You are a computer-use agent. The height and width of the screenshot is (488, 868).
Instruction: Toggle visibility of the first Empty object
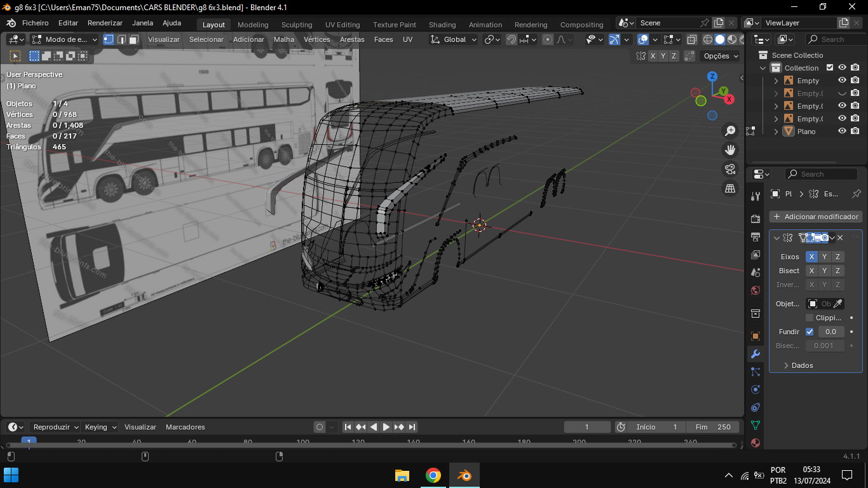(842, 81)
